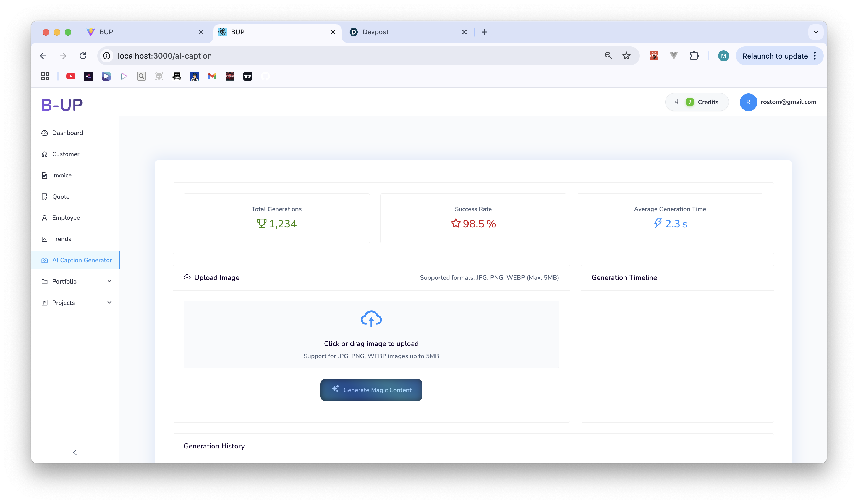Click the Chrome extensions puzzle icon
The width and height of the screenshot is (858, 504).
tap(694, 56)
